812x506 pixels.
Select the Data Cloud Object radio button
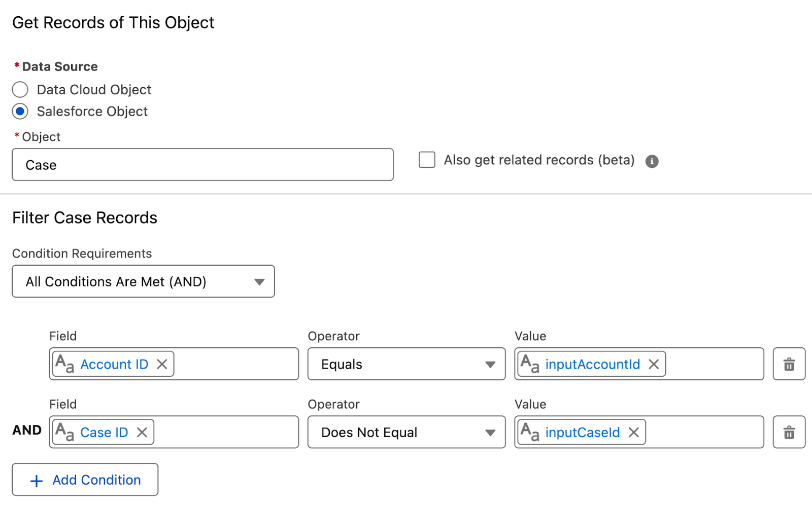point(20,90)
